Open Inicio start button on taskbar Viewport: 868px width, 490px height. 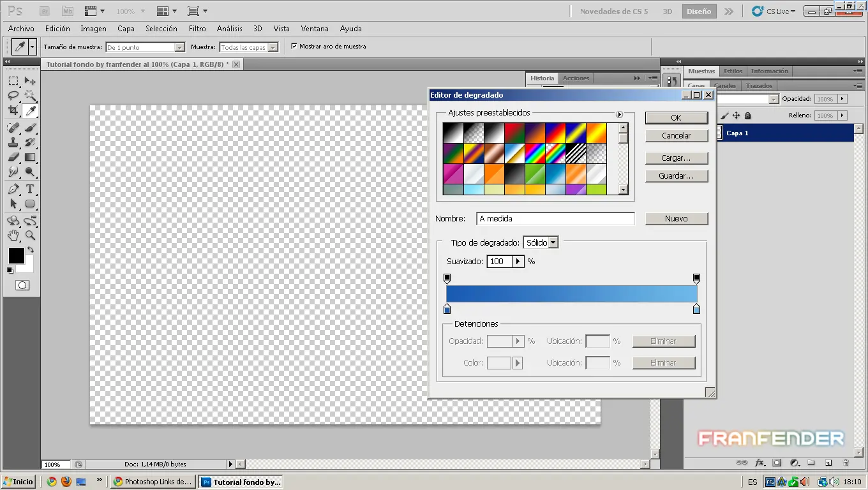point(19,482)
